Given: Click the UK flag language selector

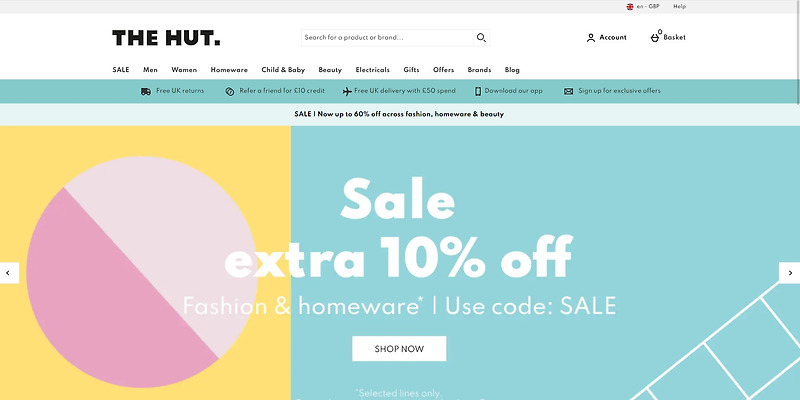Looking at the screenshot, I should (630, 7).
